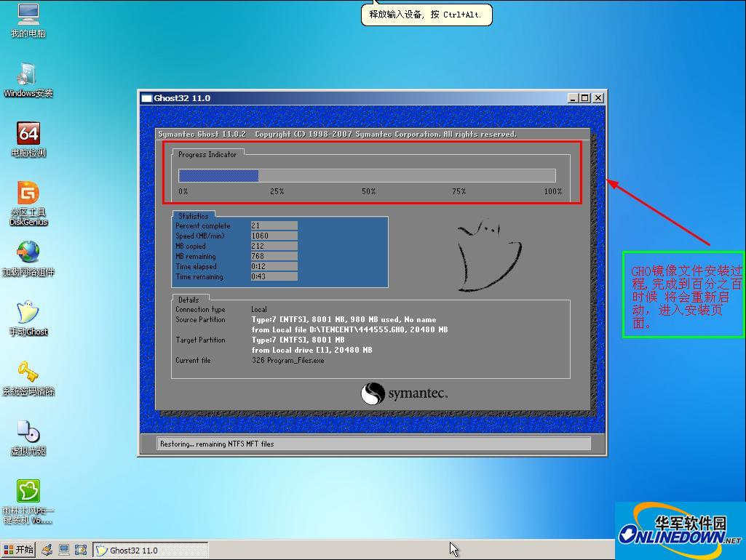Click the computer monitor quick launch icon

pyautogui.click(x=64, y=550)
